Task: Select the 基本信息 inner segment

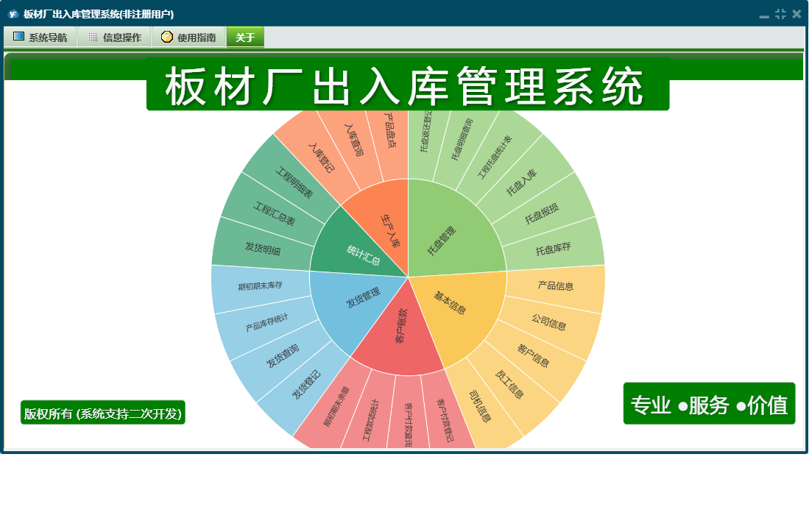Action: pyautogui.click(x=450, y=302)
